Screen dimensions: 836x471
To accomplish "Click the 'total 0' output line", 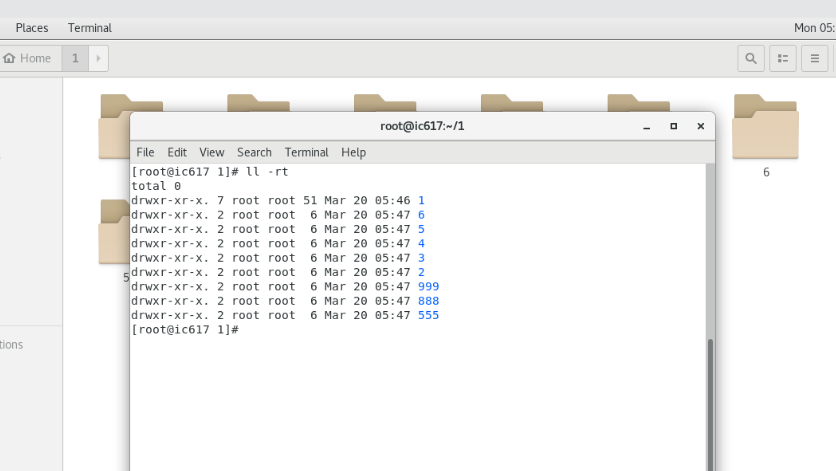I will pos(156,186).
